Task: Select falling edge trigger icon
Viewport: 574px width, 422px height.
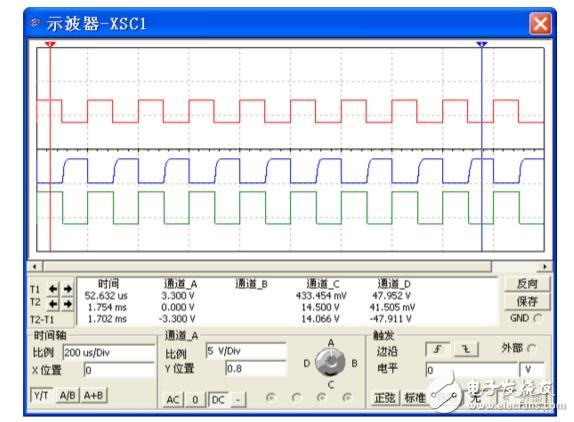Action: click(x=466, y=349)
